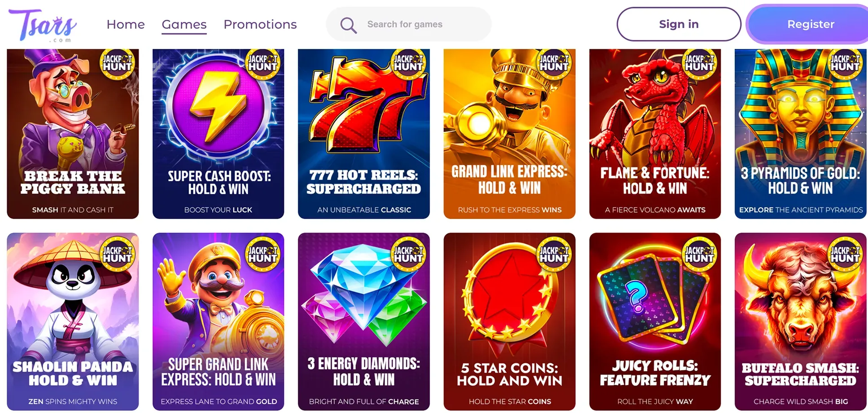Image resolution: width=868 pixels, height=413 pixels.
Task: Open the Promotions page
Action: pyautogui.click(x=260, y=24)
